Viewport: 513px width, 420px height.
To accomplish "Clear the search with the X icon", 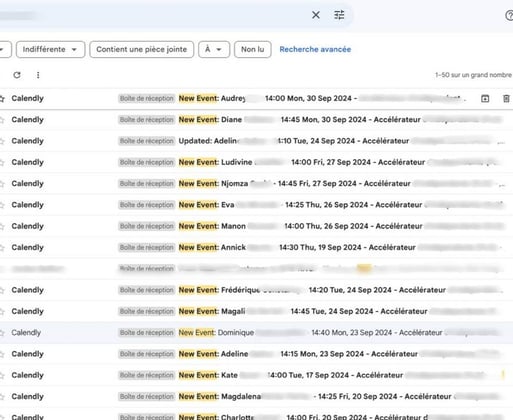I will click(316, 15).
